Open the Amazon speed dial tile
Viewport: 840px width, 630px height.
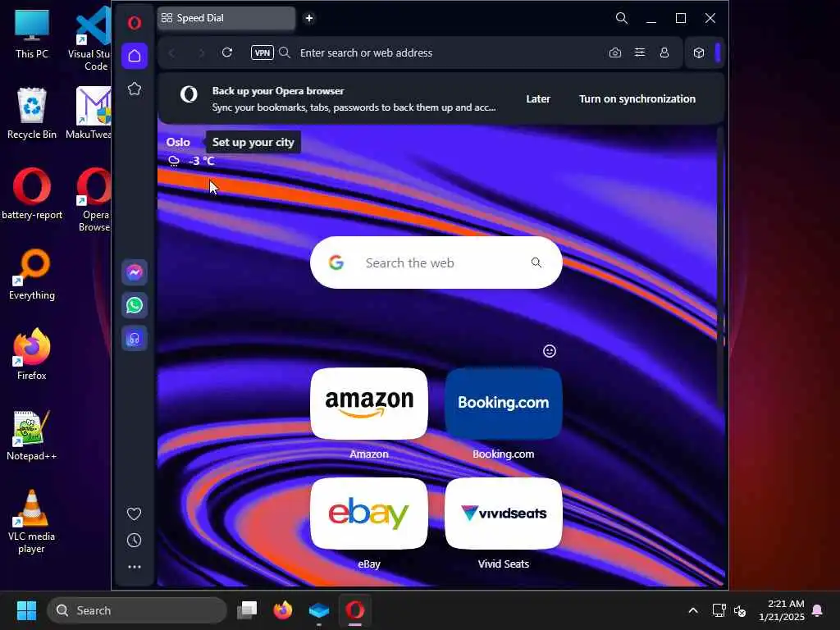pos(369,404)
